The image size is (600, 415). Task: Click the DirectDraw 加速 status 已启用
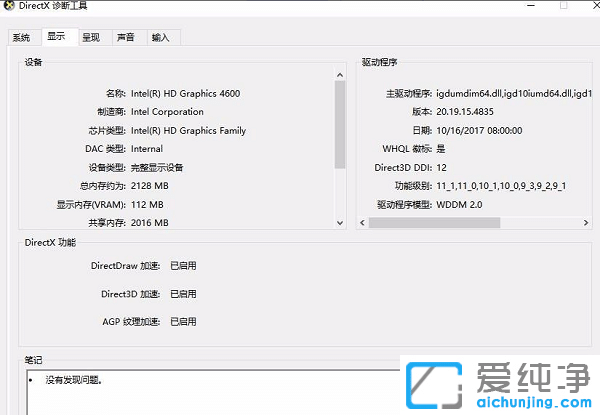coord(183,266)
